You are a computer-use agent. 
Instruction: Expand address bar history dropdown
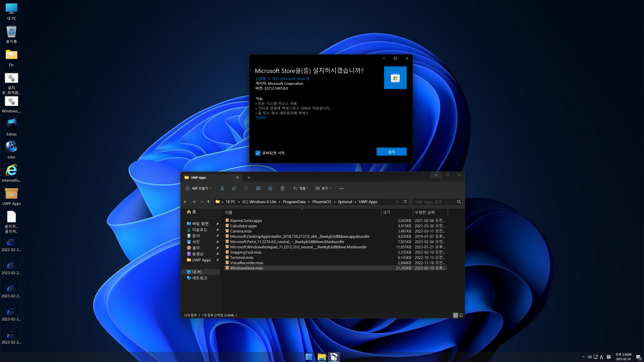point(397,202)
